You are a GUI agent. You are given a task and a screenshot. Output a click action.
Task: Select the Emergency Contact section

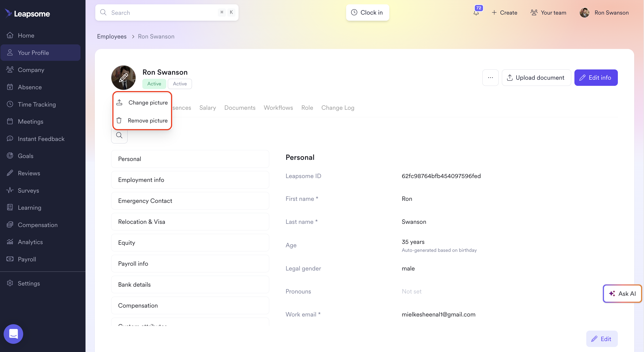click(190, 201)
